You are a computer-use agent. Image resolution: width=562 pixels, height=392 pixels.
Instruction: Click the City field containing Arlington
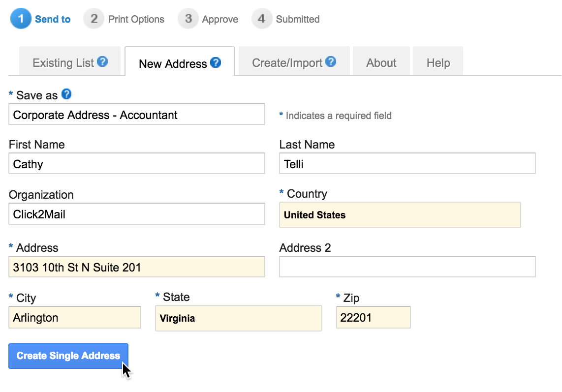pos(74,317)
